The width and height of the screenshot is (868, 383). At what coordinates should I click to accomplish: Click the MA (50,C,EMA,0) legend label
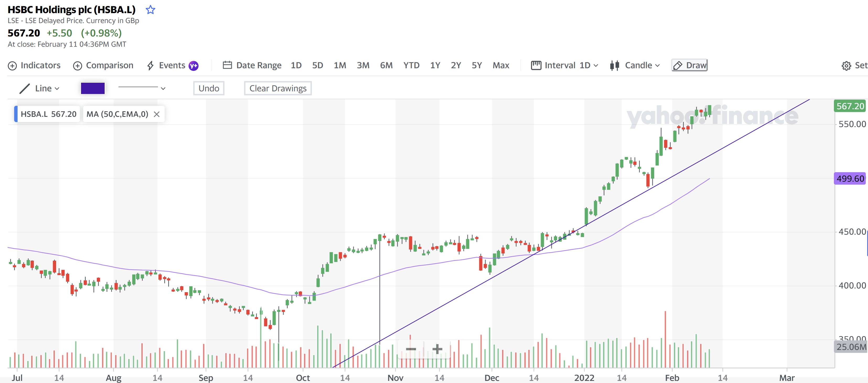tap(117, 114)
